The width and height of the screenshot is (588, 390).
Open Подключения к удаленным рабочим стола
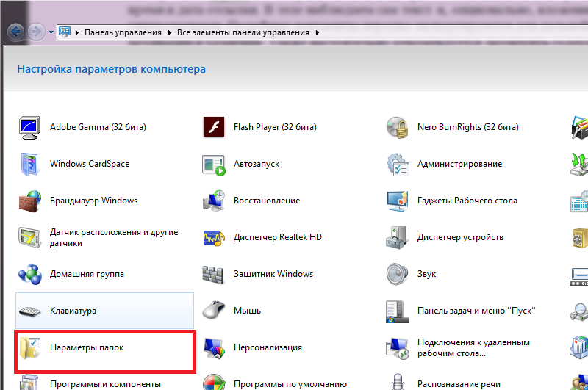click(473, 347)
